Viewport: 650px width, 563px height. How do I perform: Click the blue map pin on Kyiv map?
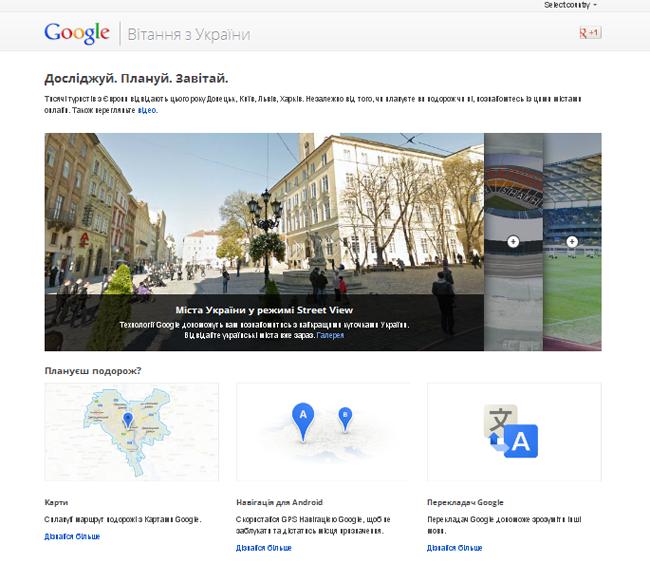(128, 420)
